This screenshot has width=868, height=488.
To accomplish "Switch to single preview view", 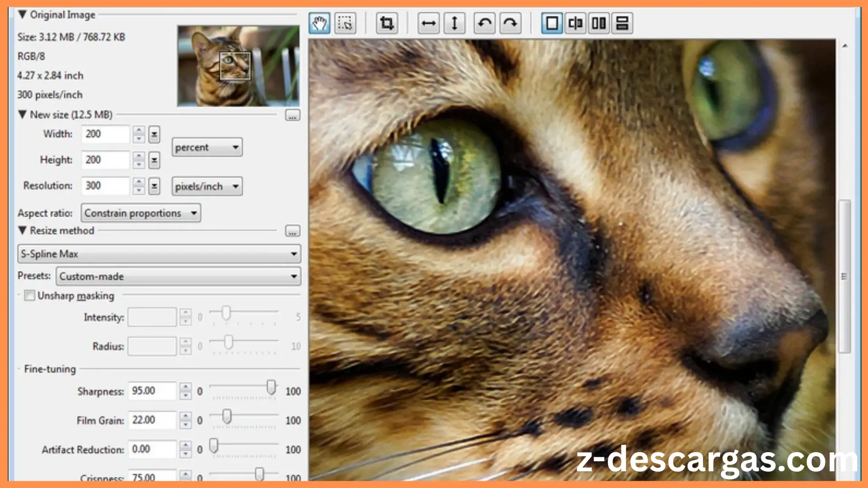I will (x=552, y=23).
